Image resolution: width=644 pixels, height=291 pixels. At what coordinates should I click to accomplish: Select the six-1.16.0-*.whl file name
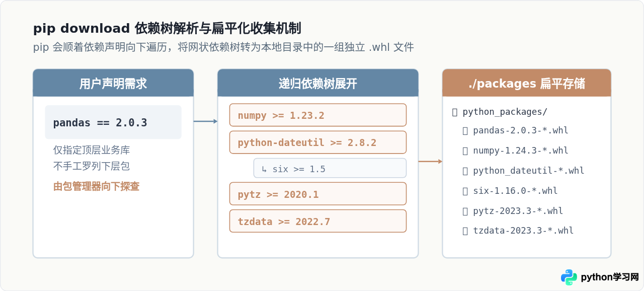click(x=515, y=191)
